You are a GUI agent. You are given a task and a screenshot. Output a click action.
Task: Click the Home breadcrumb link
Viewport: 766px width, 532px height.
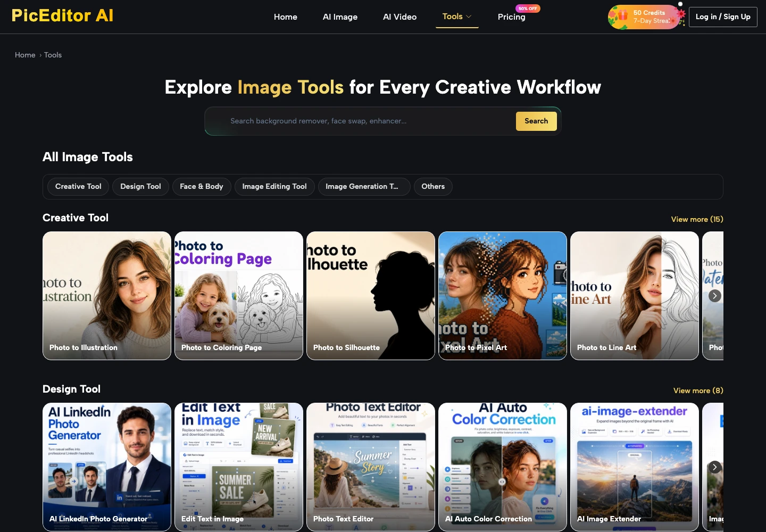(25, 55)
